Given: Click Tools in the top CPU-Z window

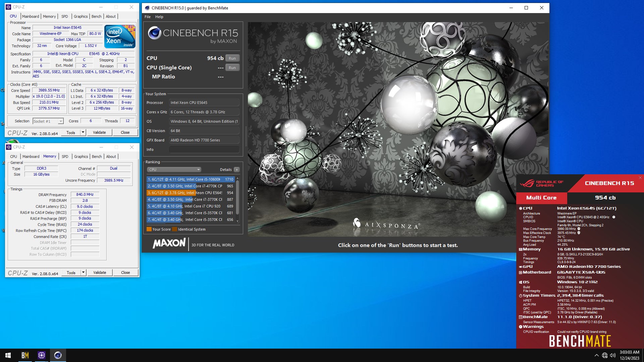Looking at the screenshot, I should point(71,132).
